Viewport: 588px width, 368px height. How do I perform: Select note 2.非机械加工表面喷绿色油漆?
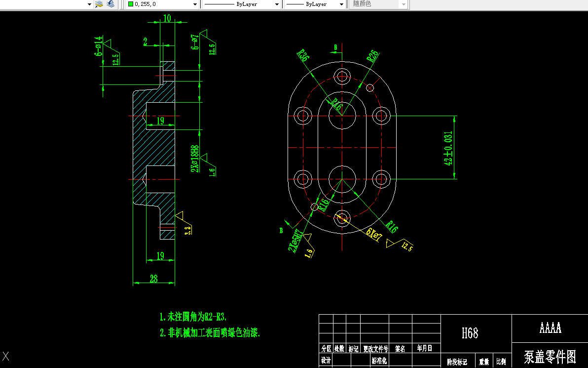[210, 332]
